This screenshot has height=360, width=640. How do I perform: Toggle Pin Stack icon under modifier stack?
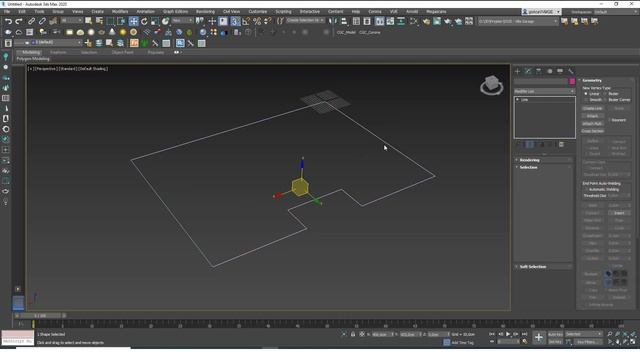pyautogui.click(x=519, y=144)
